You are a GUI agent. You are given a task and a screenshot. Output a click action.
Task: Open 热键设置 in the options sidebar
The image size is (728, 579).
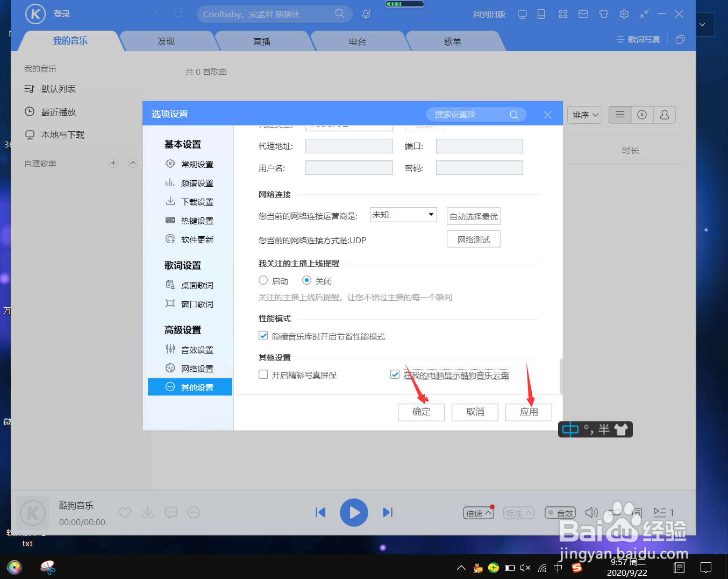coord(197,220)
